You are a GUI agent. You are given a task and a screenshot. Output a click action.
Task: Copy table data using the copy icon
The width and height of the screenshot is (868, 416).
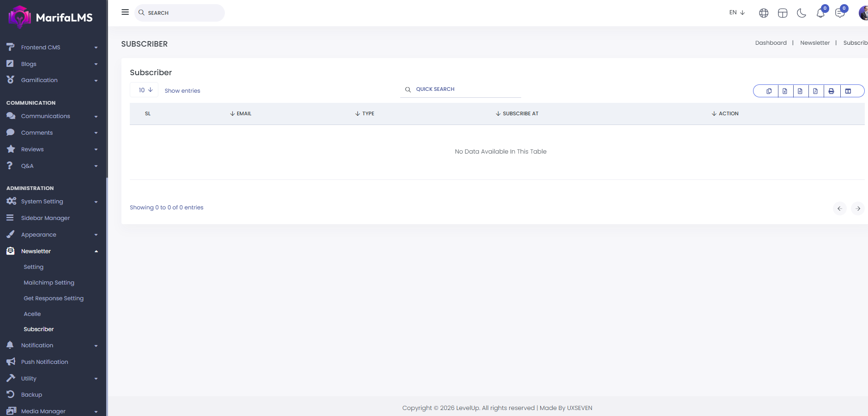pyautogui.click(x=769, y=91)
